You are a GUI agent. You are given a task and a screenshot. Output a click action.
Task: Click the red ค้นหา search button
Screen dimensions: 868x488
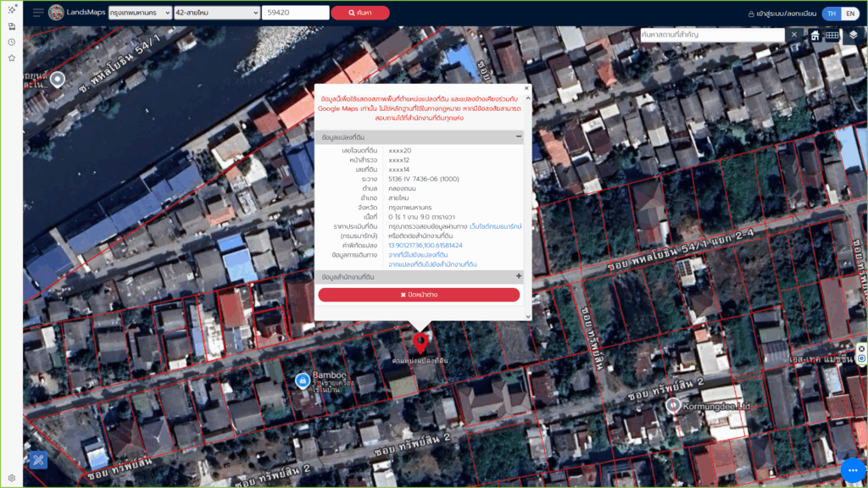click(x=360, y=14)
